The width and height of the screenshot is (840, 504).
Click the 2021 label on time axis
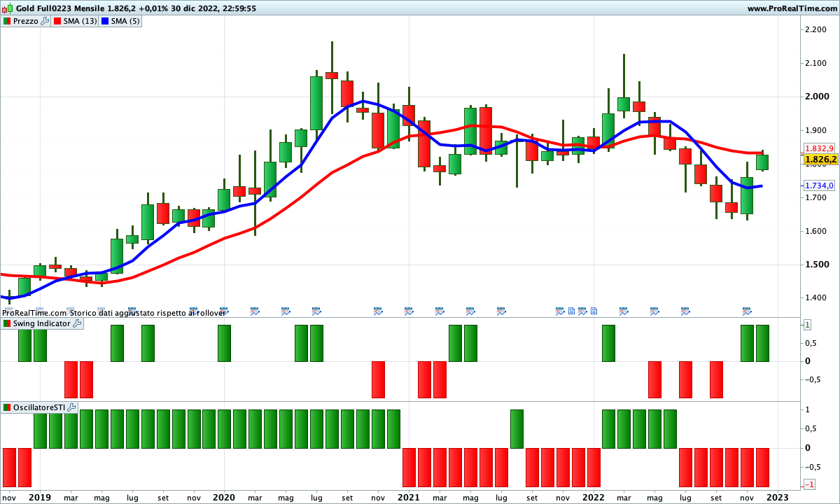point(409,497)
